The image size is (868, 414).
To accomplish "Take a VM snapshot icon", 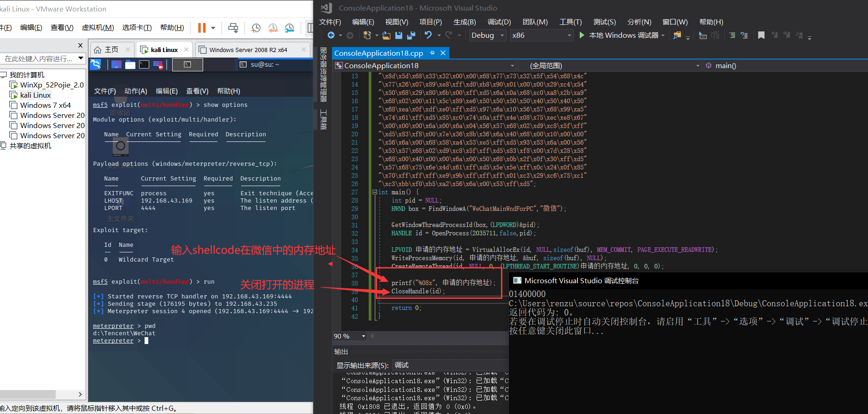I will tap(256, 28).
